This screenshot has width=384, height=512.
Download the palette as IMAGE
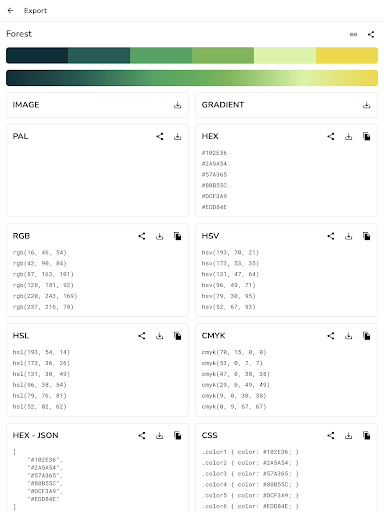(177, 105)
